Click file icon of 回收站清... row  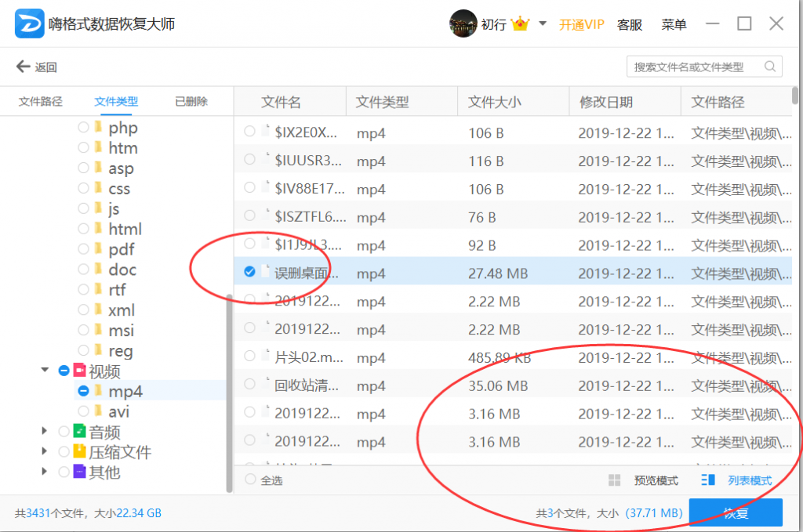(x=265, y=383)
